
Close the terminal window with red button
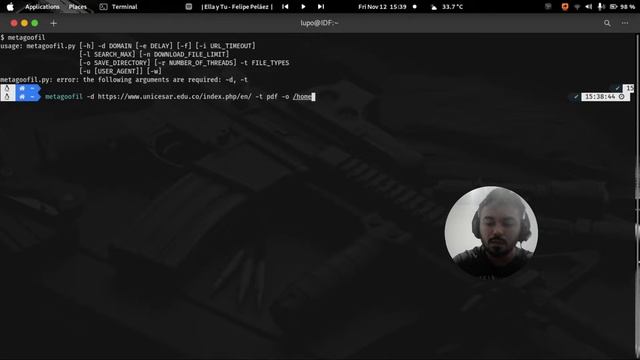pos(14,23)
